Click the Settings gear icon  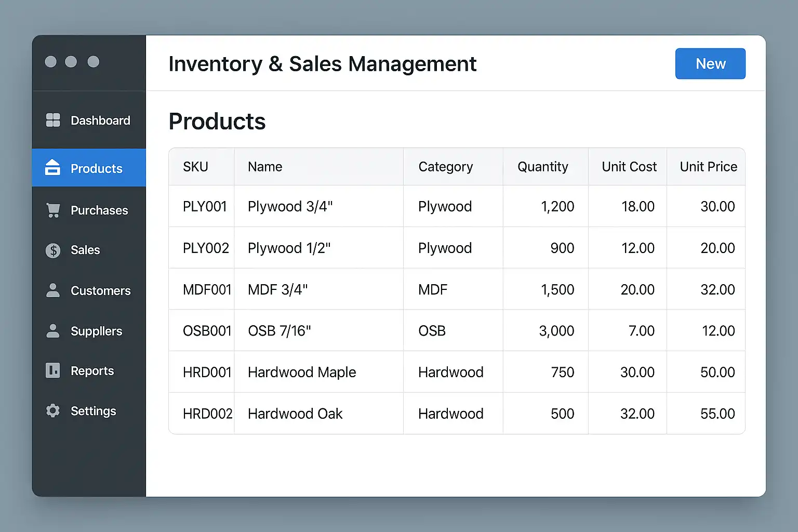point(53,411)
